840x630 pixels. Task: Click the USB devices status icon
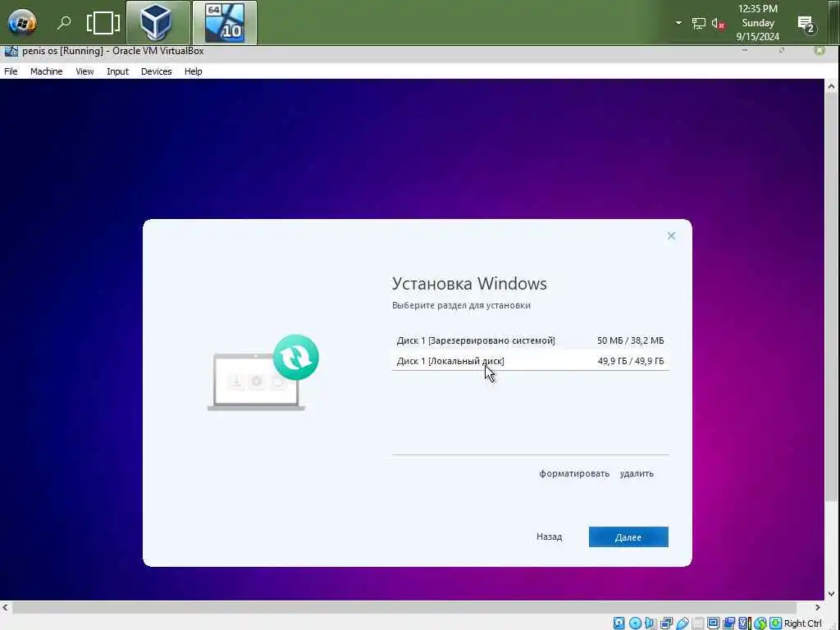tap(682, 623)
